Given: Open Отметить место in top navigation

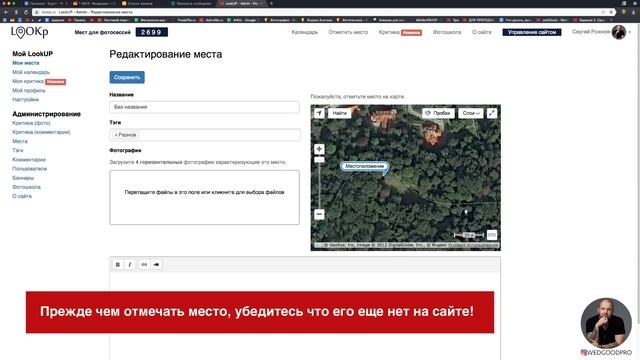Looking at the screenshot, I should 348,32.
